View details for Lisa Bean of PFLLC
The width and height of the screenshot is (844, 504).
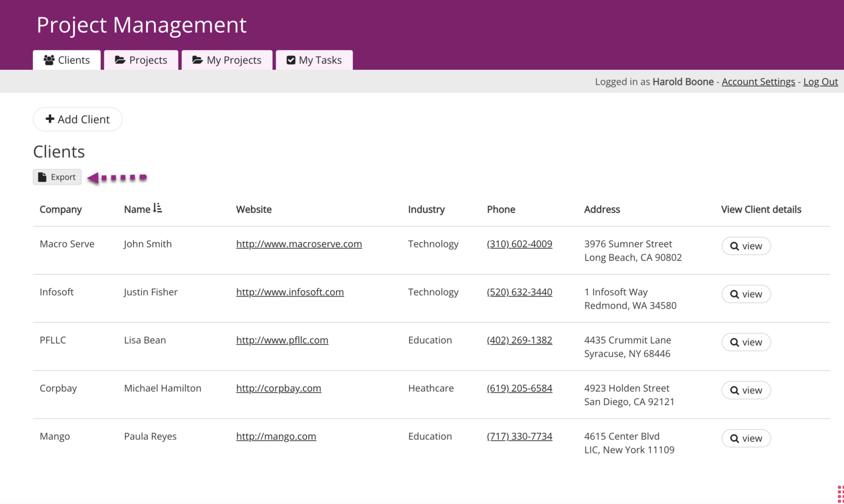746,342
